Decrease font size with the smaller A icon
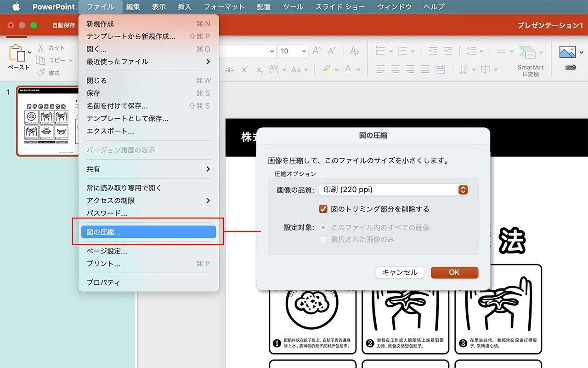This screenshot has width=588, height=368. [333, 51]
